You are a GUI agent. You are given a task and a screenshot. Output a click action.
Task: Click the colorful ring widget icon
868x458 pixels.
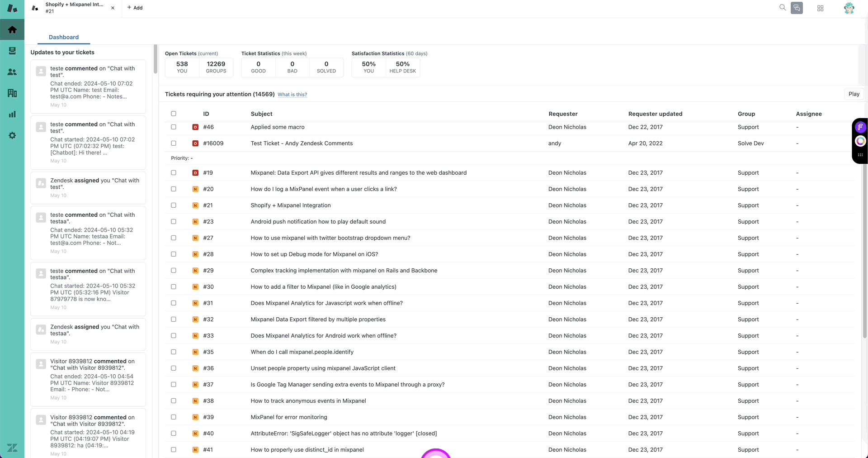(860, 141)
